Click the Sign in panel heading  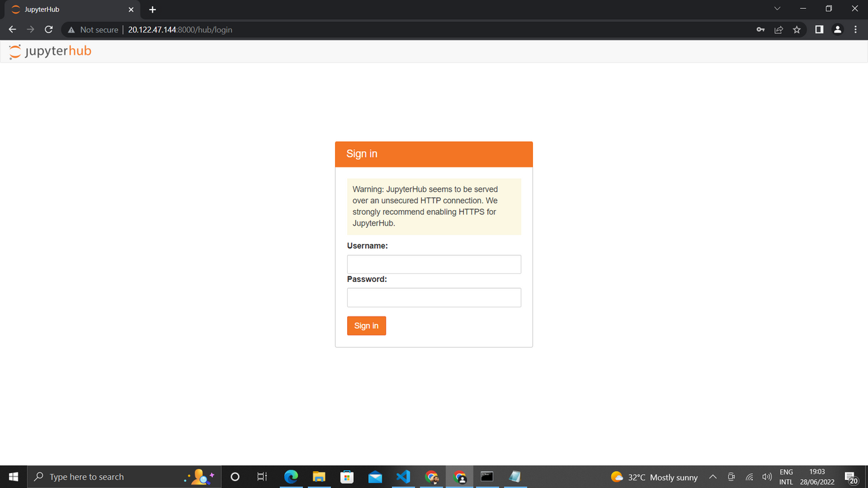pos(362,154)
